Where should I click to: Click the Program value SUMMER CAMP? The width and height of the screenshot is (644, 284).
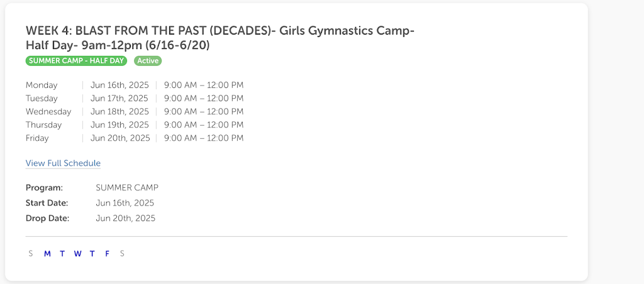click(x=127, y=188)
